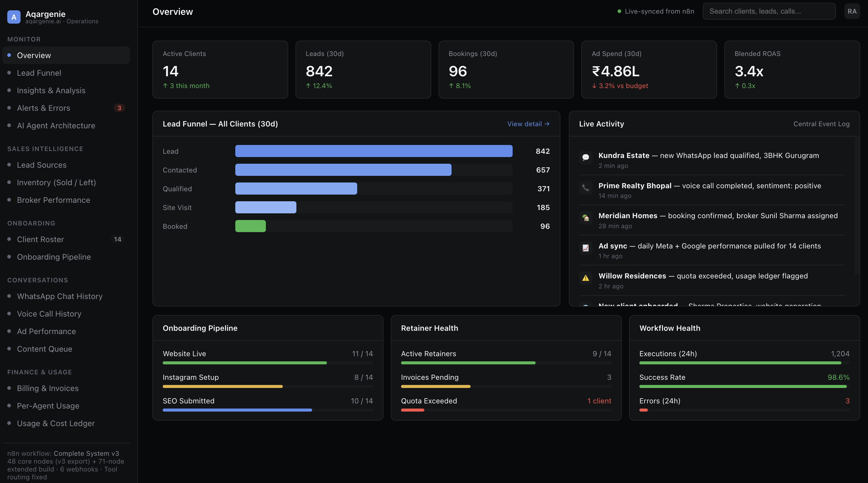Go to Billing & Invoices
This screenshot has width=868, height=483.
[x=66, y=388]
